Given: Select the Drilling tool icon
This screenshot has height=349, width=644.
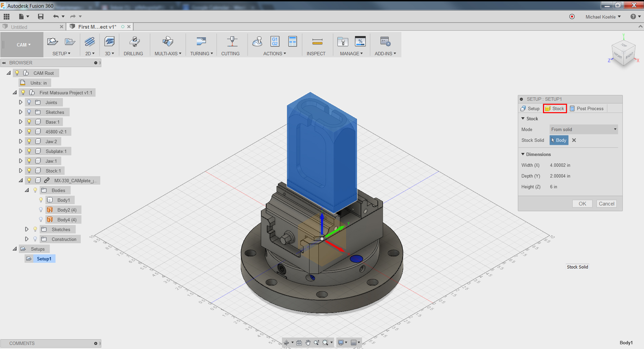Looking at the screenshot, I should click(x=134, y=41).
